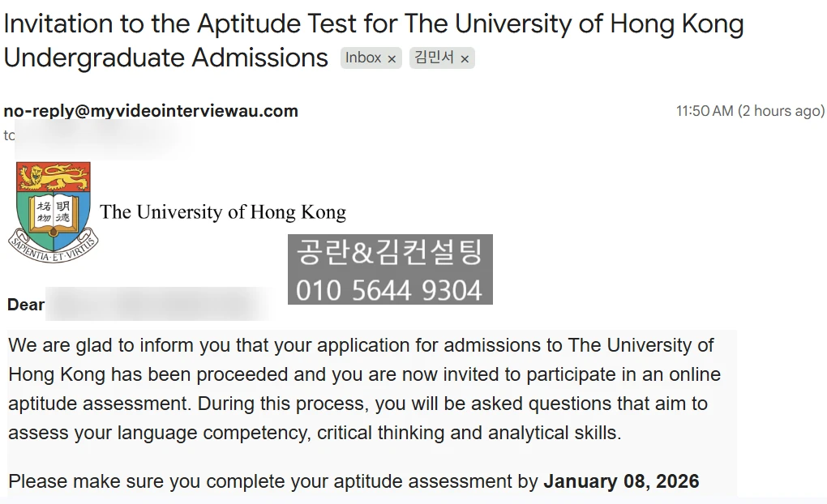
Task: Click the blurred recipient address after "to"
Action: point(101,135)
